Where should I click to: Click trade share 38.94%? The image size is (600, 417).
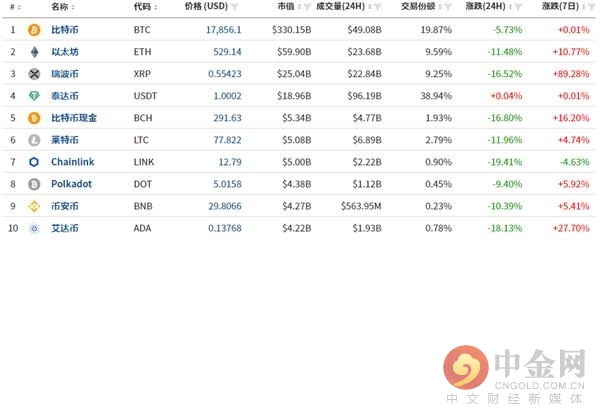436,96
